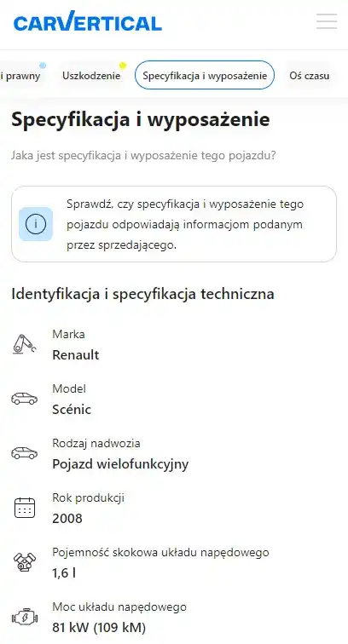The image size is (348, 644).
Task: Click the Pojazd wielofunkcyjny body type value
Action: [x=120, y=464]
